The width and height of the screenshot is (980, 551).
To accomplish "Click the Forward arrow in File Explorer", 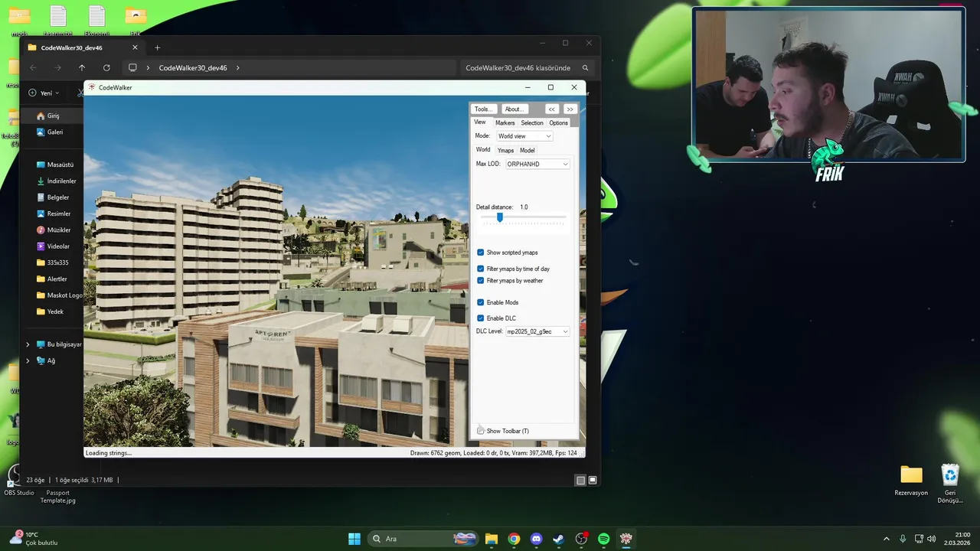I will [57, 67].
